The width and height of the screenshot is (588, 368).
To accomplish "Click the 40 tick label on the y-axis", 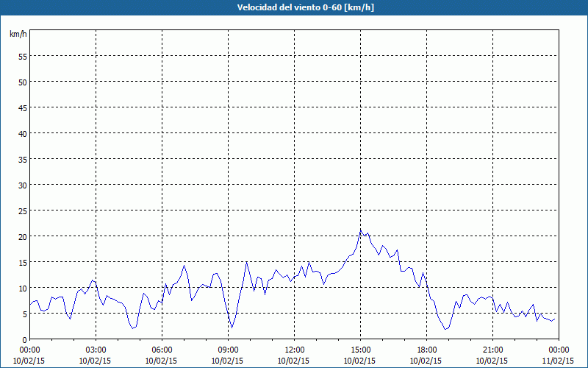I will pos(22,133).
